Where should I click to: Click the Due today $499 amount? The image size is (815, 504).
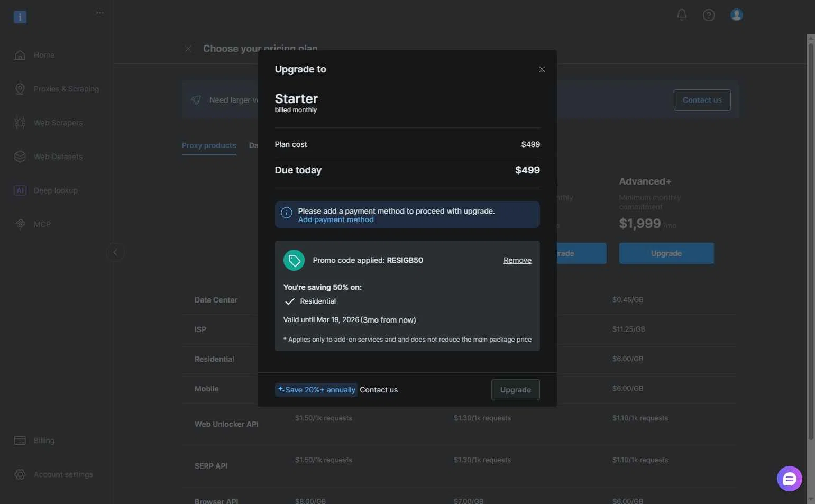(527, 170)
